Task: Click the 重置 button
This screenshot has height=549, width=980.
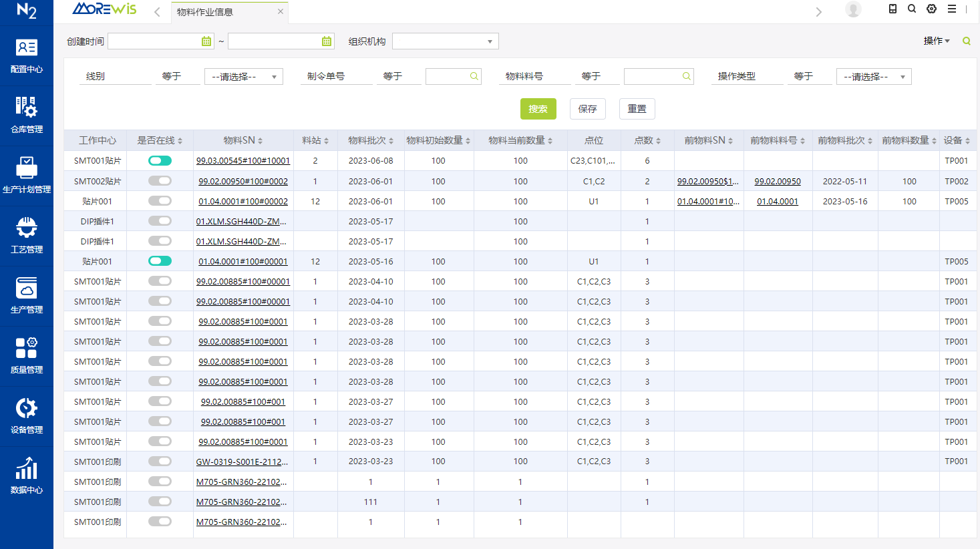Action: click(x=637, y=109)
